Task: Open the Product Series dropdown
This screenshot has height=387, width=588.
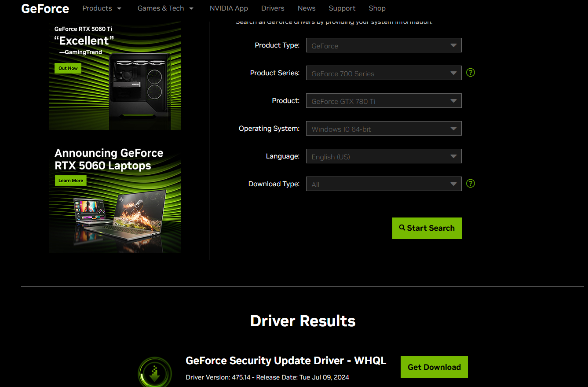Action: 384,73
